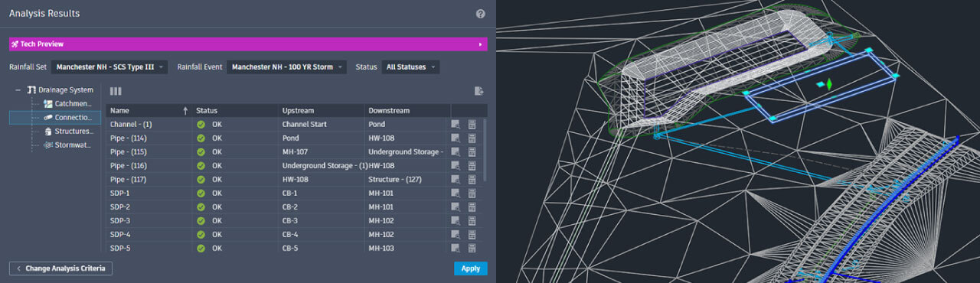This screenshot has height=283, width=980.
Task: Zoom to Pipe - (114) in drawing
Action: 456,138
